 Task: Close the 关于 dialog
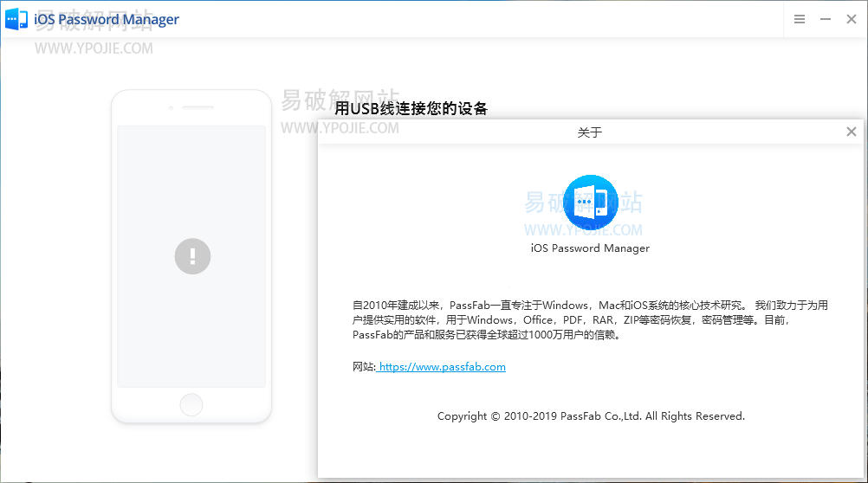pos(852,132)
